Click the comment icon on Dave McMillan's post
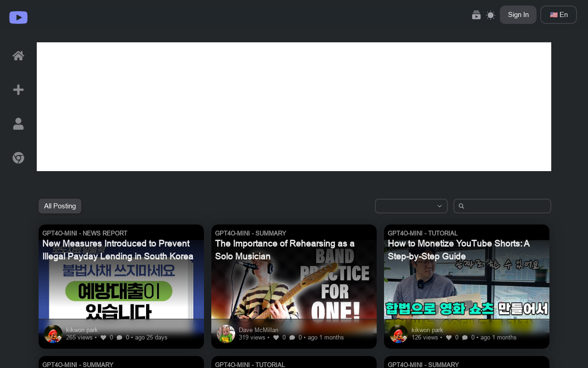The image size is (588, 368). pyautogui.click(x=292, y=338)
